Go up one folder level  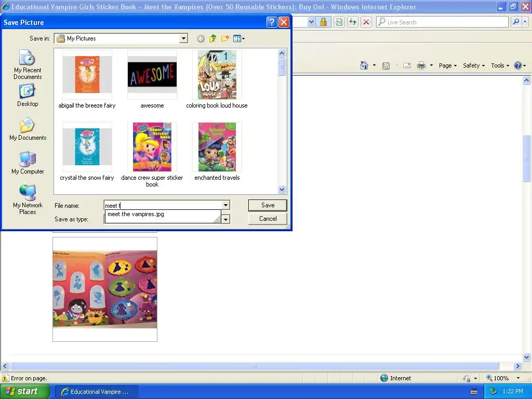click(x=212, y=38)
